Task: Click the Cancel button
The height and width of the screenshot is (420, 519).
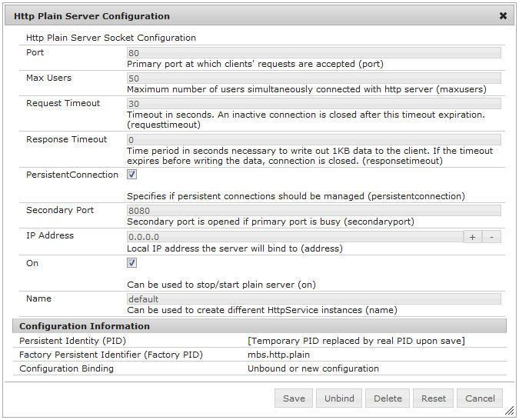Action: click(x=480, y=398)
